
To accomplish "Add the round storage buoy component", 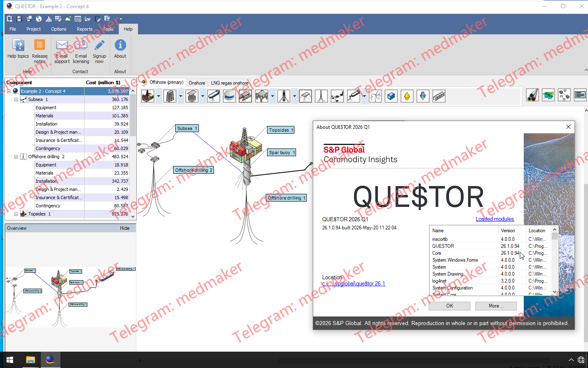I will click(229, 96).
